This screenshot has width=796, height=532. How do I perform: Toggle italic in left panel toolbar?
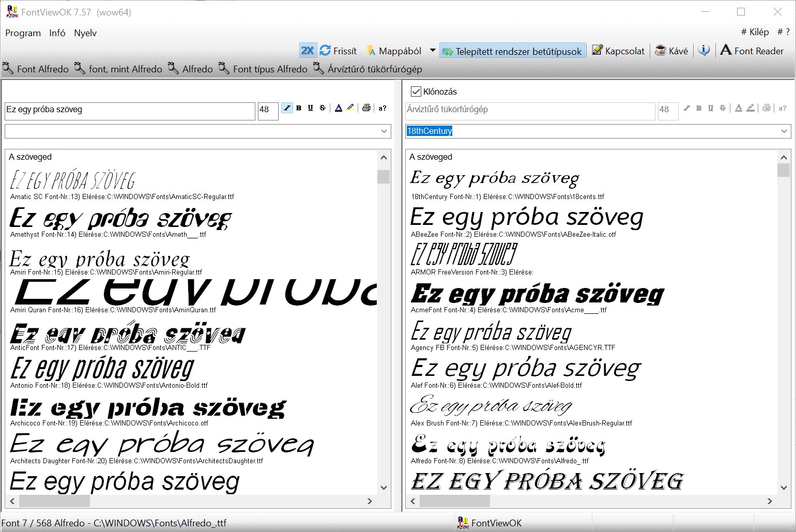pos(287,108)
